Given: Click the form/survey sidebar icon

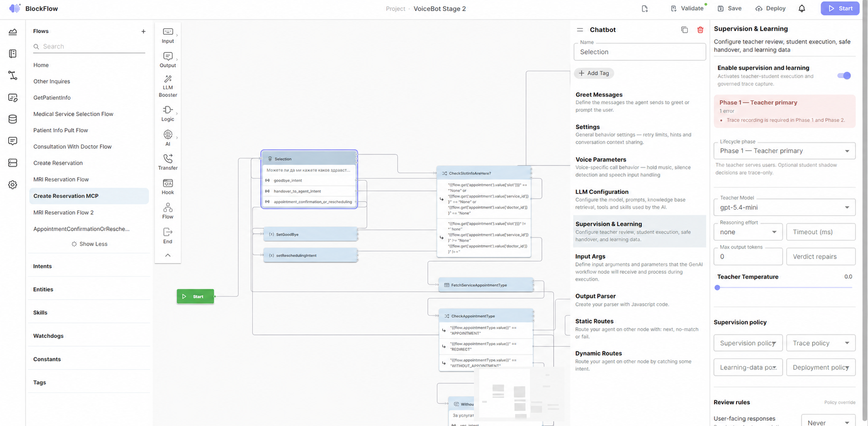Looking at the screenshot, I should click(x=13, y=98).
